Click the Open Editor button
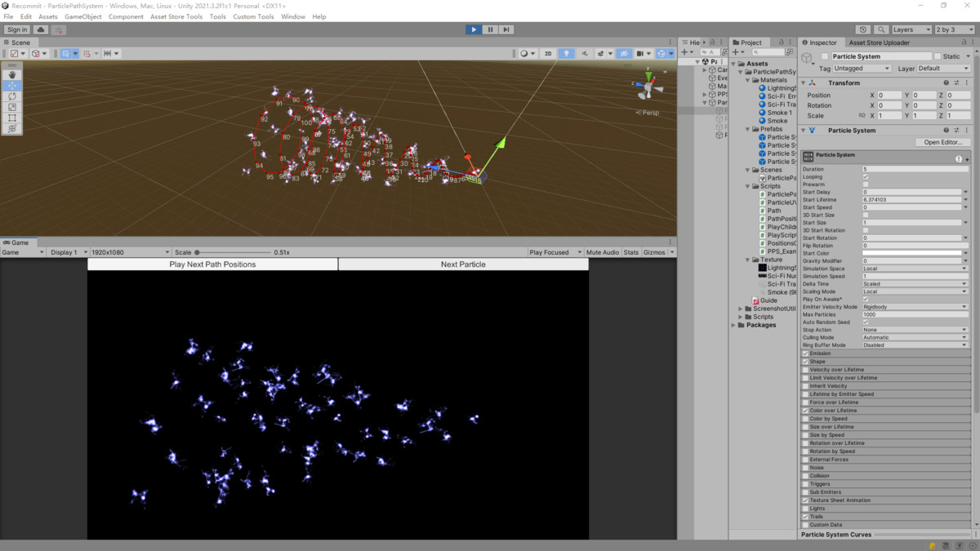Viewport: 980px width, 551px height. [942, 142]
